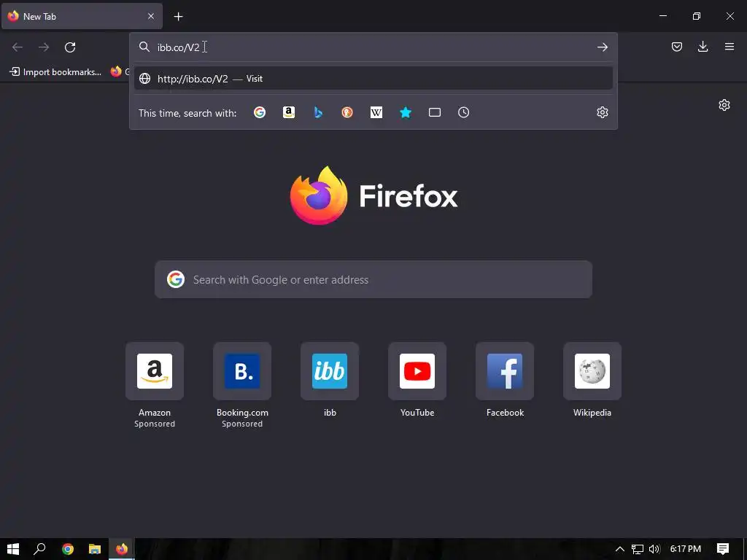
Task: Go back one page
Action: (18, 47)
